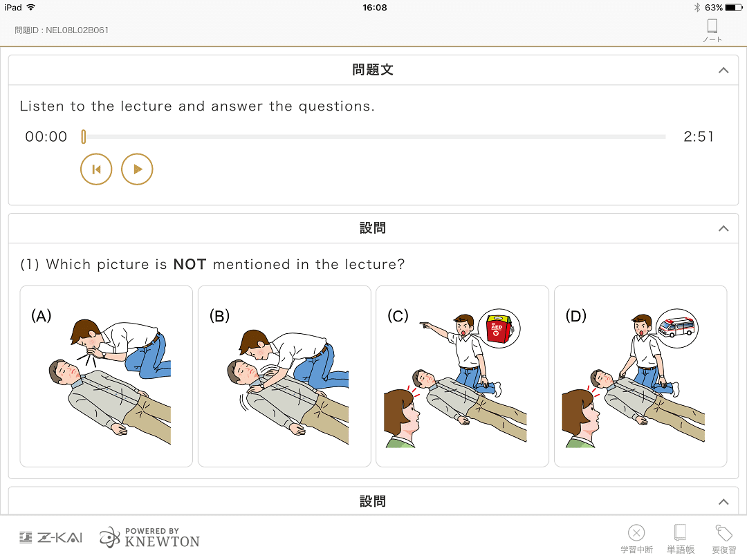
Task: Collapse the first 設問 section
Action: (x=723, y=229)
